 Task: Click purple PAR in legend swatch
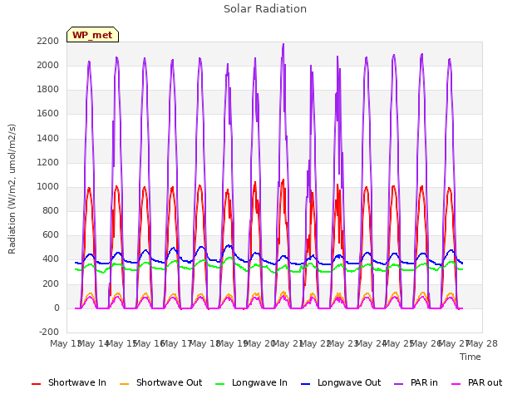point(399,384)
